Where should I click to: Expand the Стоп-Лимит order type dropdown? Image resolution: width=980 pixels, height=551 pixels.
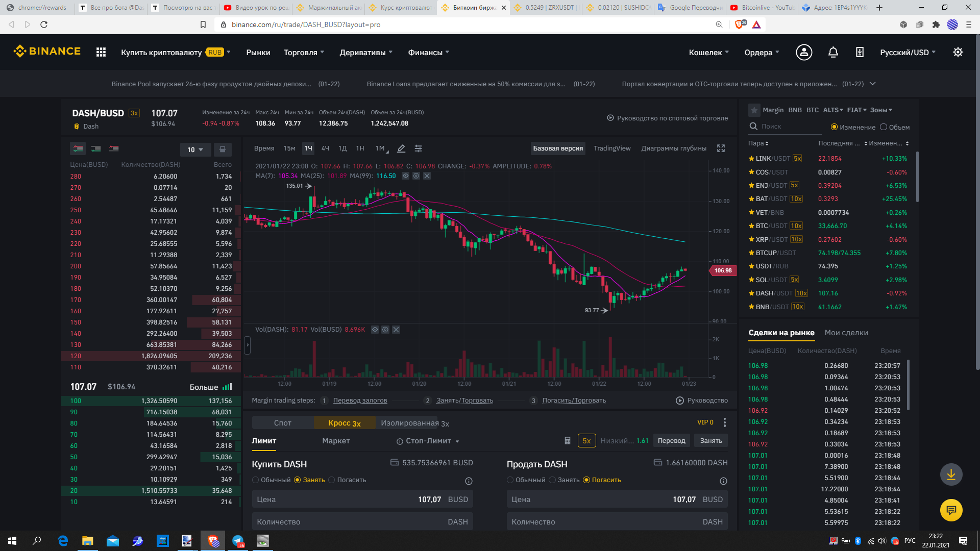tap(429, 441)
